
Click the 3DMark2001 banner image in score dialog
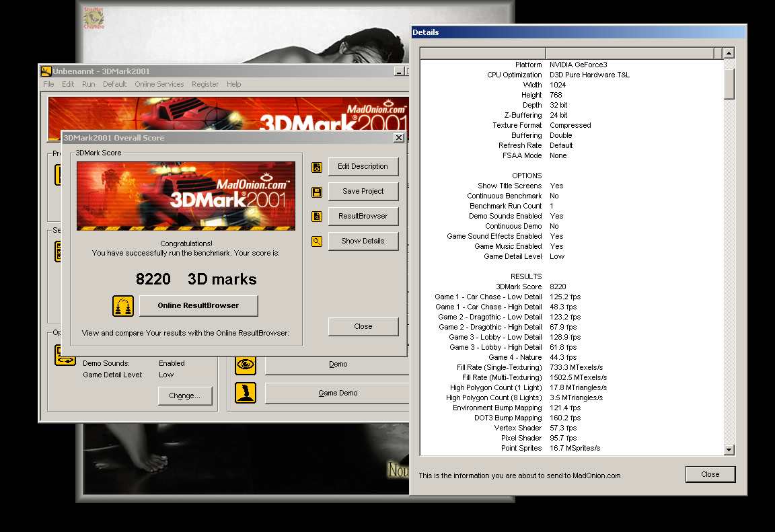[186, 196]
